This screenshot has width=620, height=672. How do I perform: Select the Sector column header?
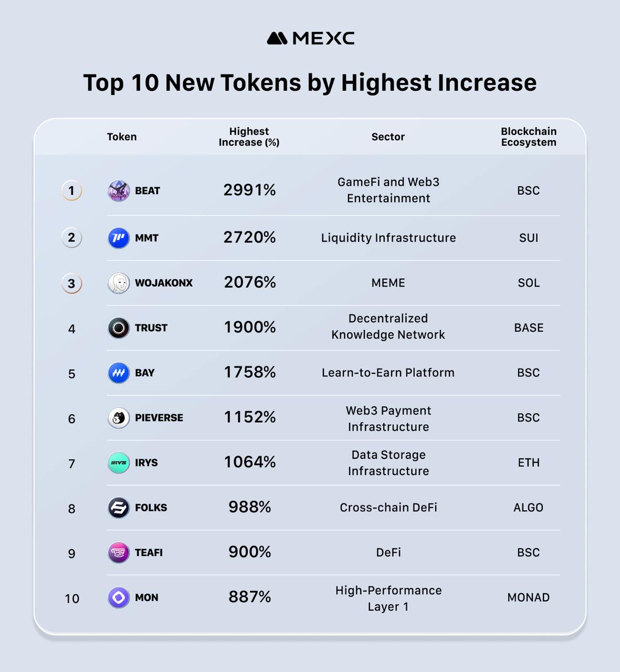(388, 137)
